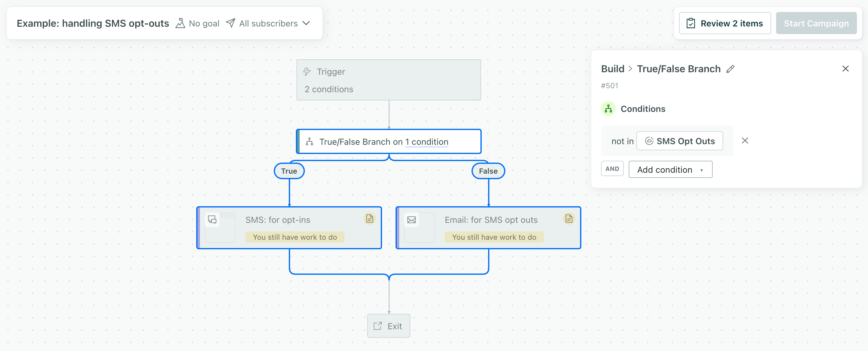The height and width of the screenshot is (351, 868).
Task: Click the Exit icon at the workflow end
Action: (x=378, y=326)
